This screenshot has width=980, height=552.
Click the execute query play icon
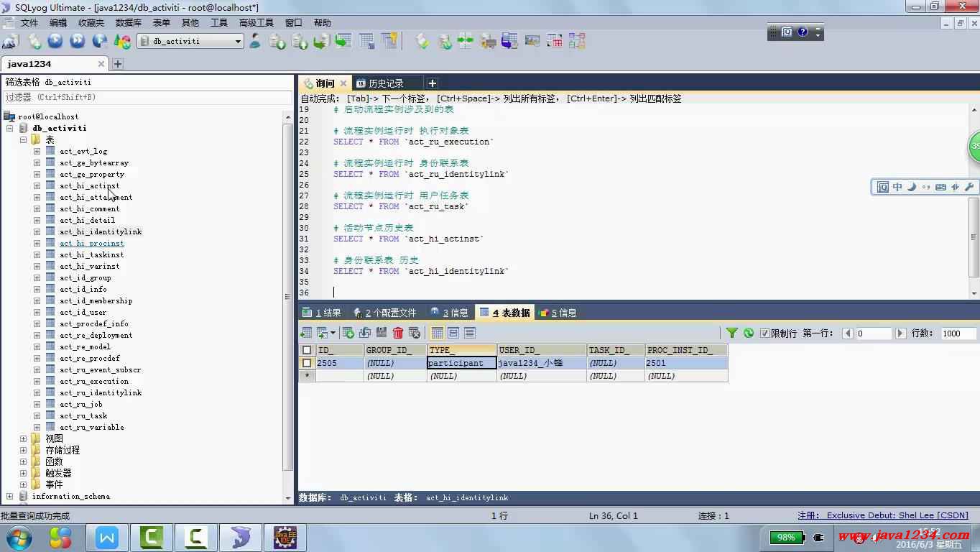coord(55,41)
